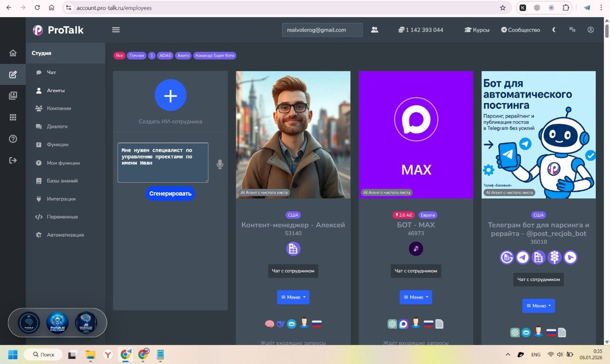
Task: Open the help question-mark icon
Action: click(13, 139)
